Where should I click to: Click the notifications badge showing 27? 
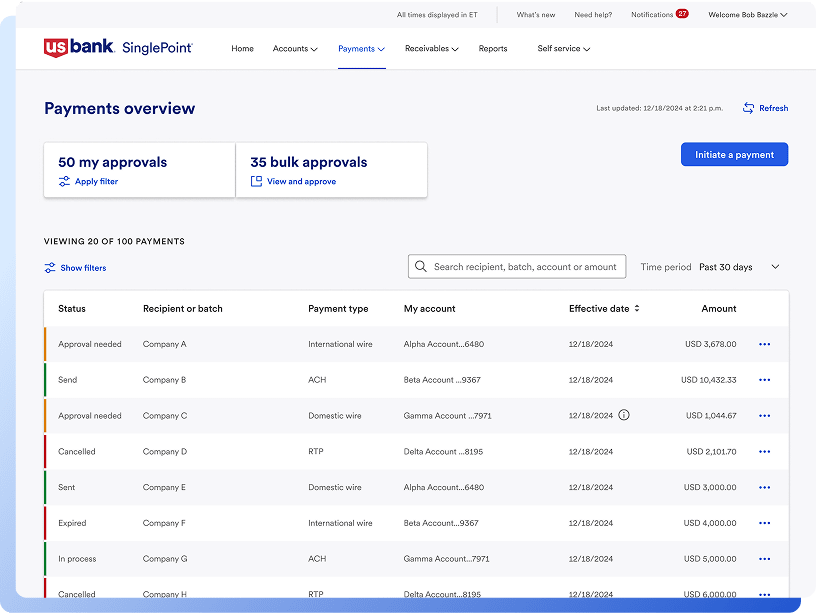coord(682,14)
